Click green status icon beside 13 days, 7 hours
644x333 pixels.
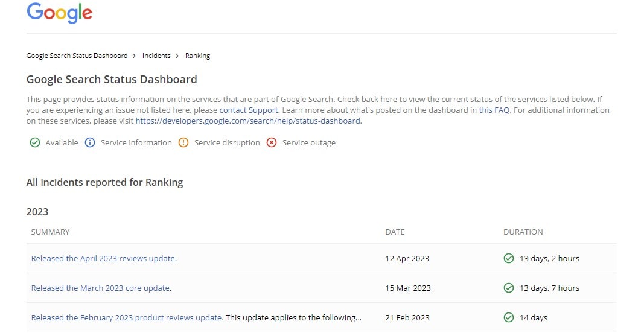508,288
